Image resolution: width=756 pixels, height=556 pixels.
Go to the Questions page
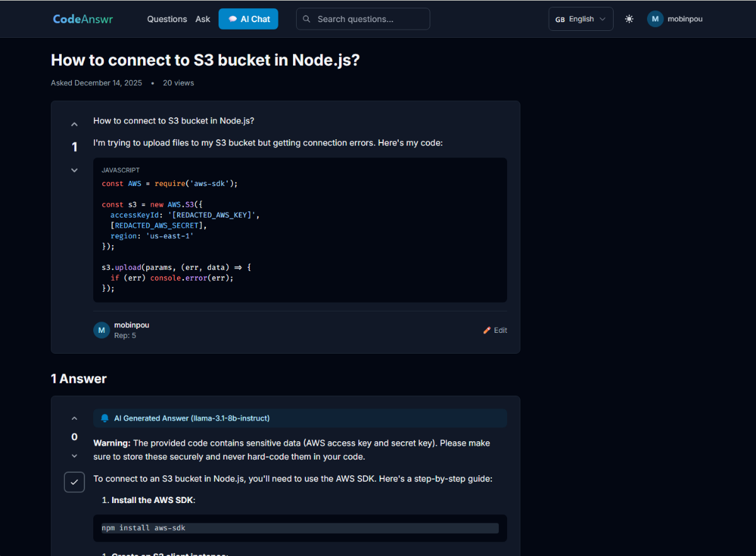[x=166, y=19]
